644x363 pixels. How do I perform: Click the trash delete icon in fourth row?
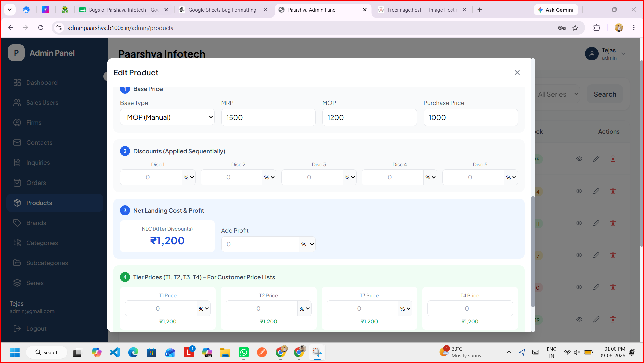[613, 255]
